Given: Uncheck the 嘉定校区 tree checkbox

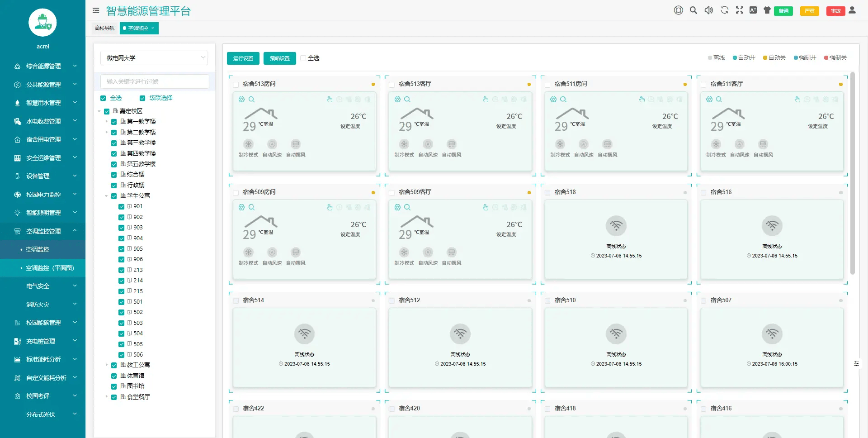Looking at the screenshot, I should click(107, 111).
